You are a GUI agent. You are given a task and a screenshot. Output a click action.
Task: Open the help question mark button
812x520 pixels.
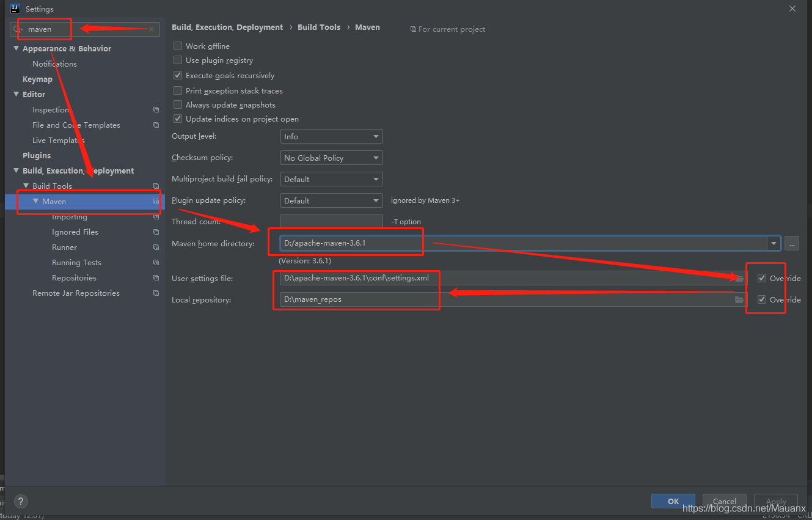[x=21, y=502]
